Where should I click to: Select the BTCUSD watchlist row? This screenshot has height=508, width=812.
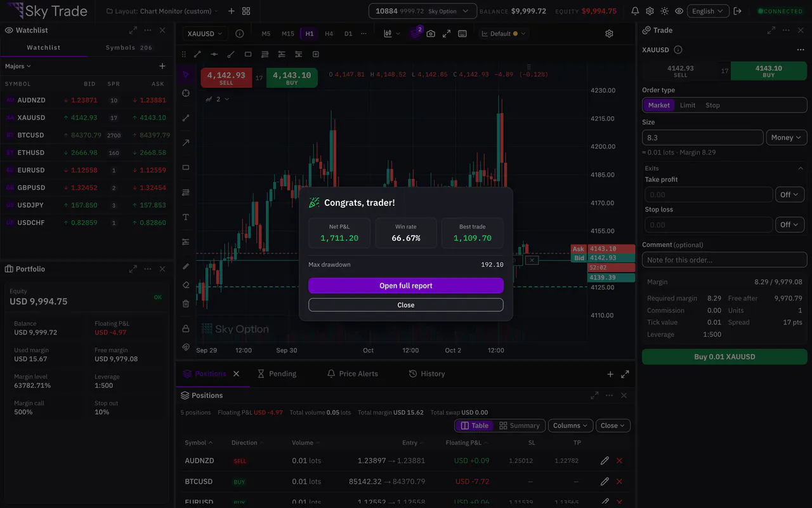point(88,135)
